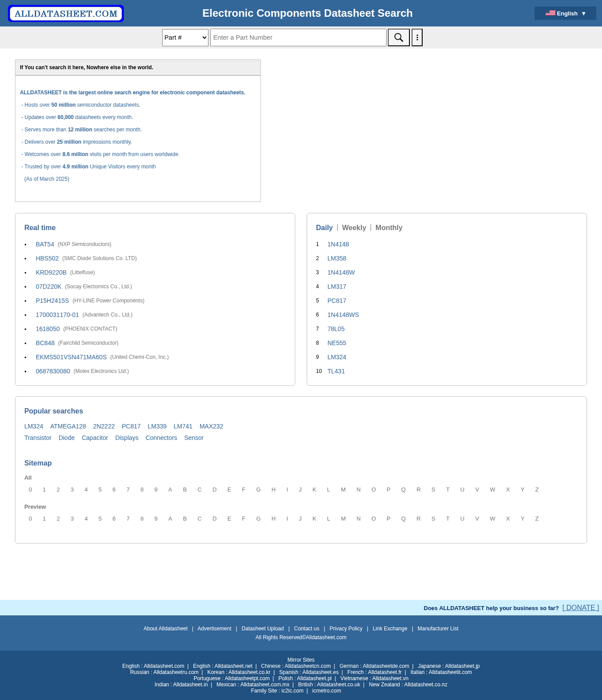Open the NE555 ranking link
Viewport: 602px width, 700px height.
(x=337, y=343)
